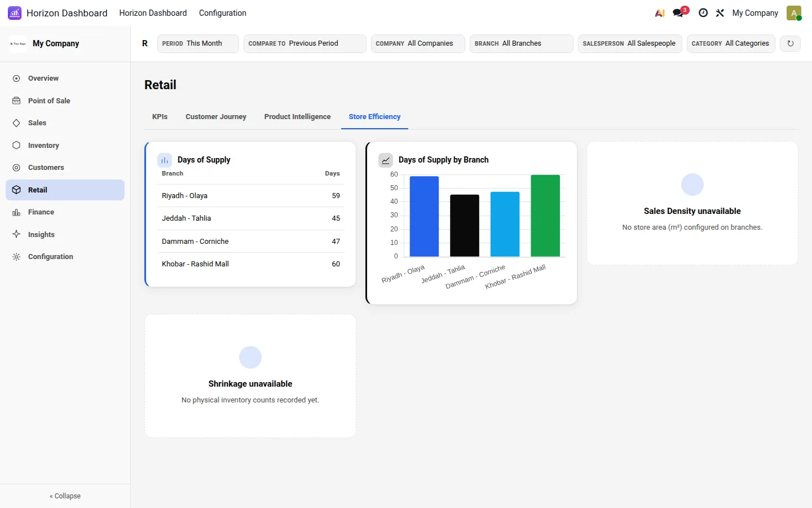Viewport: 812px width, 508px height.
Task: Open the tools wrench icon in top bar
Action: [x=720, y=13]
